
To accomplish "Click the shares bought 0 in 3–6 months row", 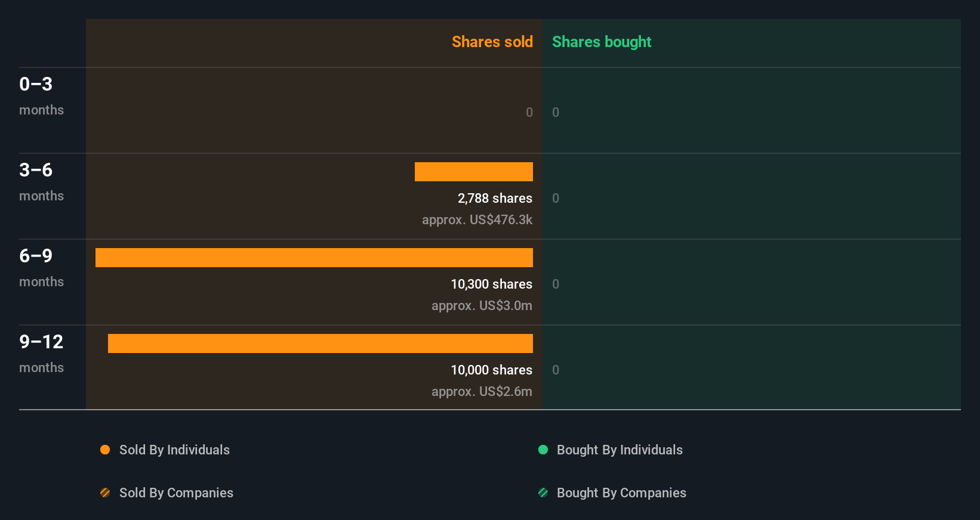I will pyautogui.click(x=556, y=198).
